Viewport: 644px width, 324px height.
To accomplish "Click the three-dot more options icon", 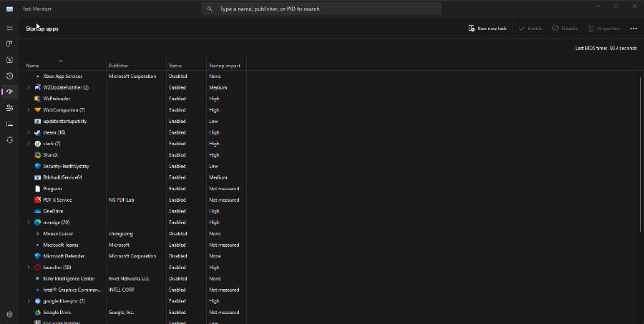I will tap(633, 29).
